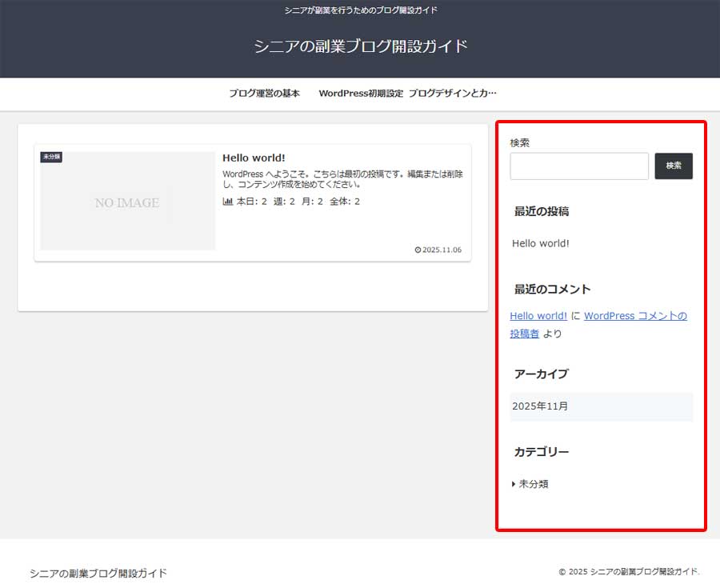Click the ブログデザインとカ… navigation item
The image size is (720, 588).
pyautogui.click(x=454, y=93)
